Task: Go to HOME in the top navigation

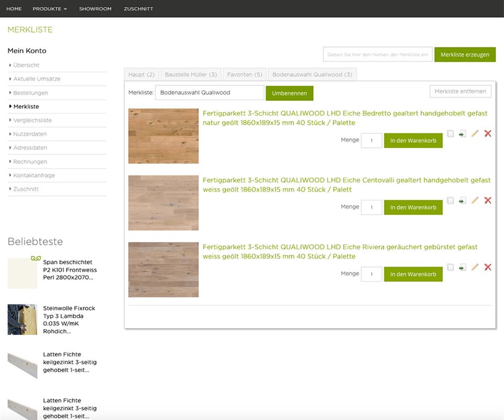Action: coord(14,9)
